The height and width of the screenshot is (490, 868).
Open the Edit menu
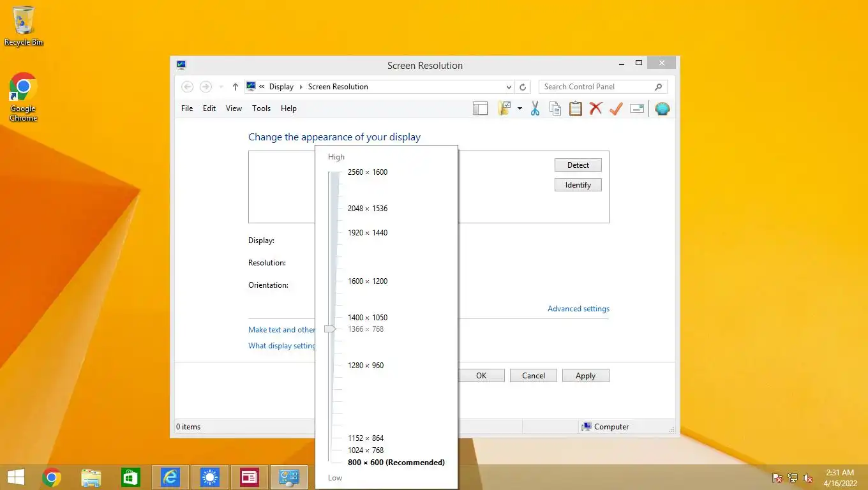tap(209, 108)
